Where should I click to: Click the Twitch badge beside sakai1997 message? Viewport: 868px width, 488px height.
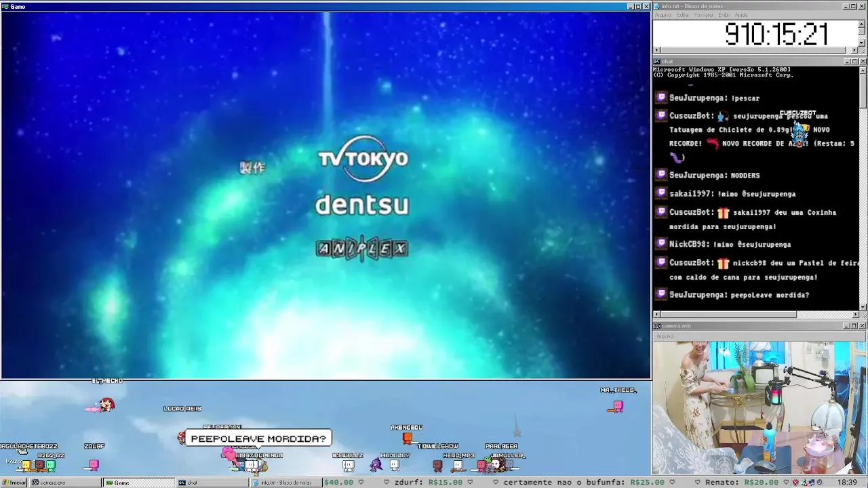[x=661, y=193]
